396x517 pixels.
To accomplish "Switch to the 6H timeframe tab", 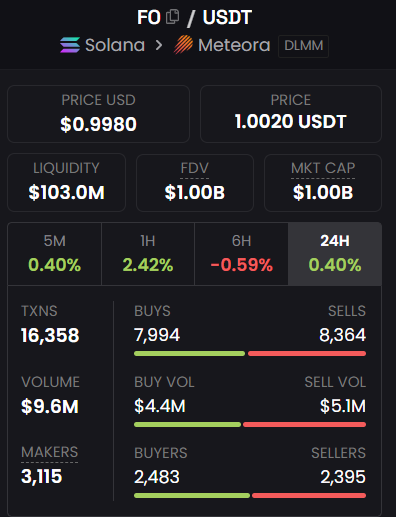I will tap(241, 254).
